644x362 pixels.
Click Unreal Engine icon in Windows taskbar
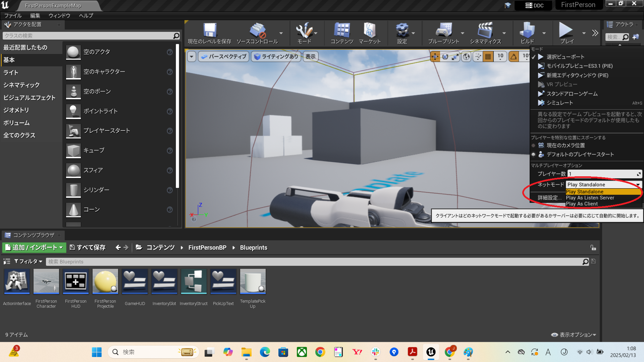(x=431, y=352)
